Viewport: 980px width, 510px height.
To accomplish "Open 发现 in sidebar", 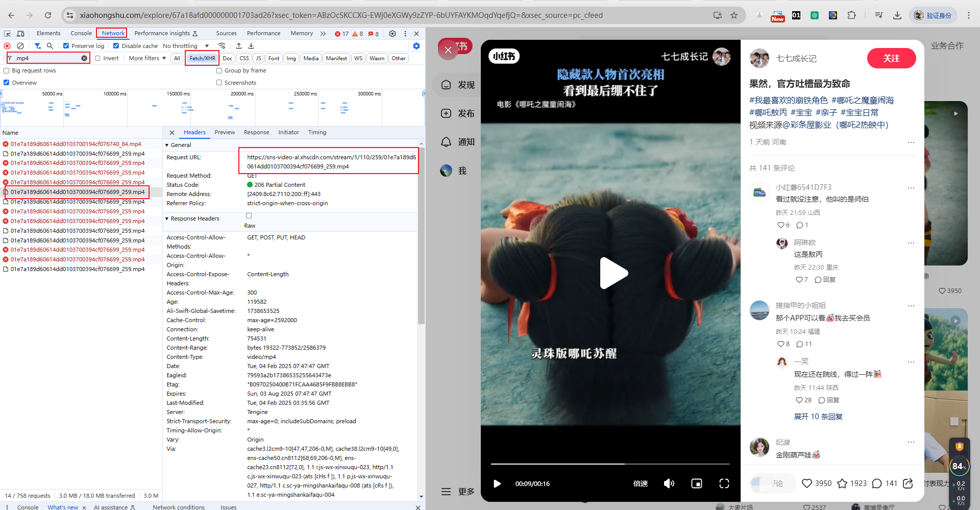I will coord(458,85).
